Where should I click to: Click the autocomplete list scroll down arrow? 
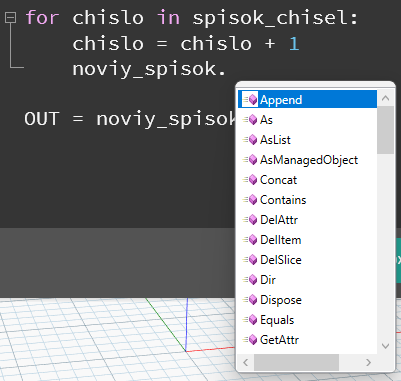(x=385, y=346)
